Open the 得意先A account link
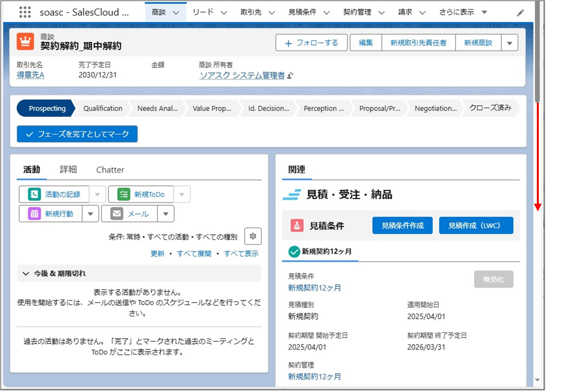Viewport: 565px width, 392px height. click(x=30, y=75)
